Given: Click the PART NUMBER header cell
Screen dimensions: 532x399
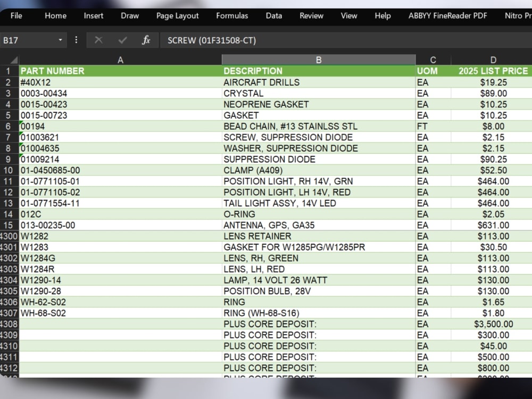Looking at the screenshot, I should (x=120, y=71).
